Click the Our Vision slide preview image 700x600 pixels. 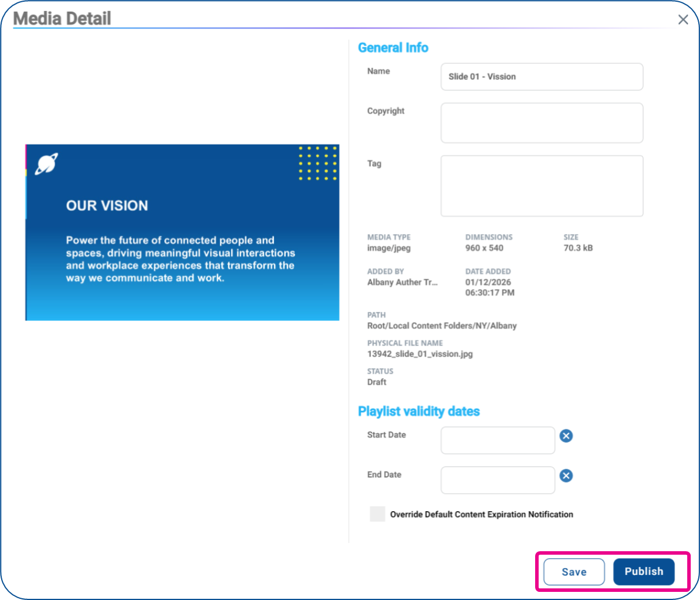point(182,232)
